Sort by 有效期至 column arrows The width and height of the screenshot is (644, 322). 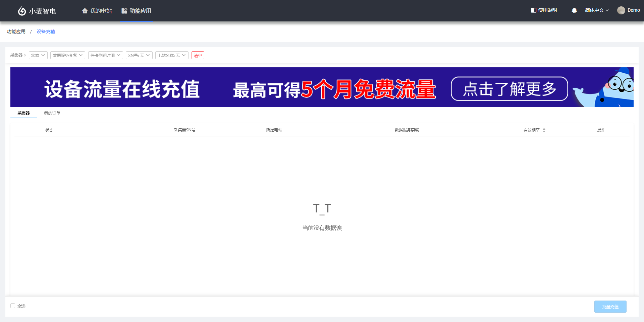[x=544, y=130]
